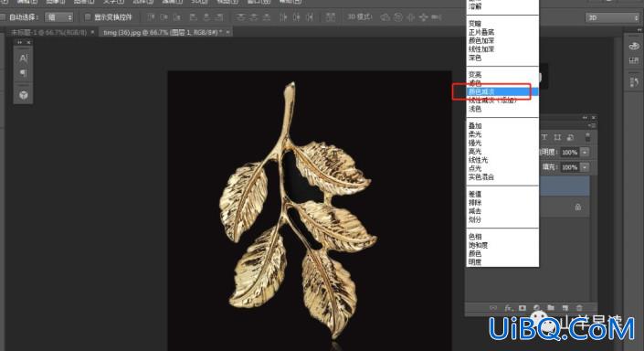
Task: Choose 实色混合 blend mode
Action: [x=481, y=177]
